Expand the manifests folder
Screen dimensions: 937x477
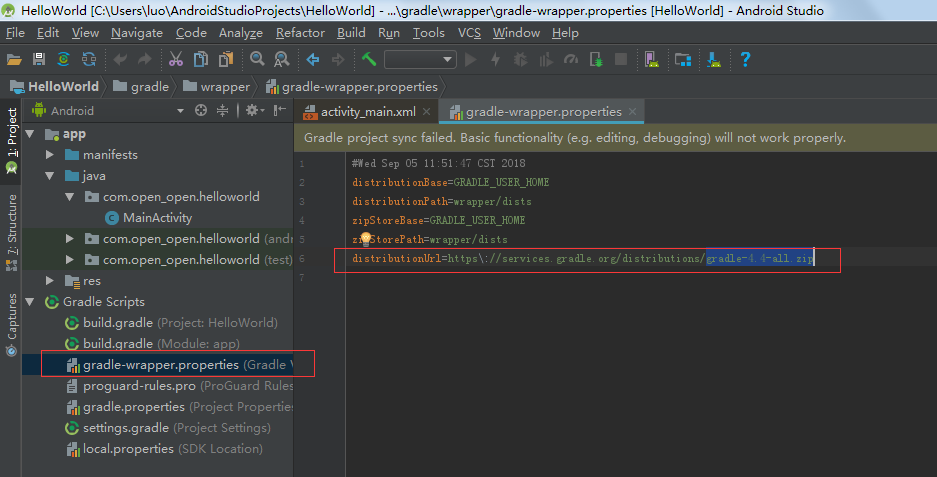pyautogui.click(x=50, y=155)
